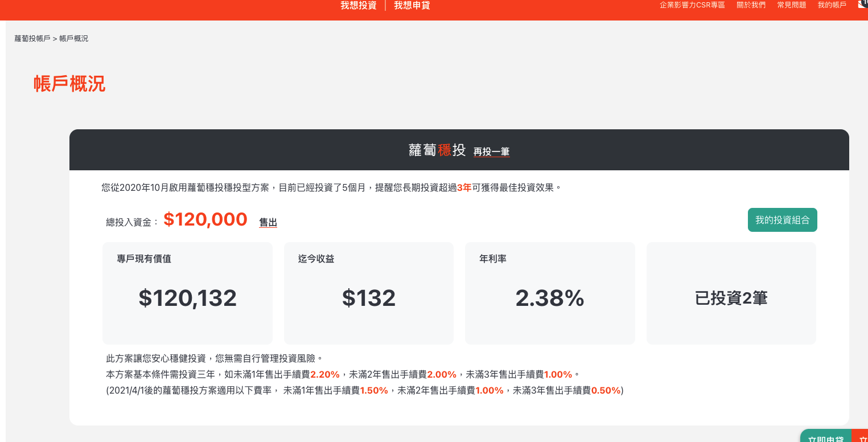
Task: Click the 立即申貸 floating button
Action: (825, 437)
